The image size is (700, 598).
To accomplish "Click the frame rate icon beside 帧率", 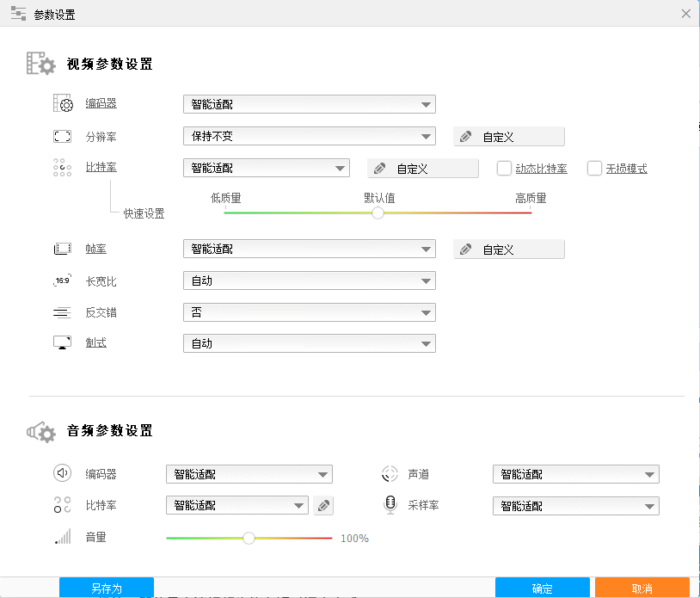I will pos(62,248).
